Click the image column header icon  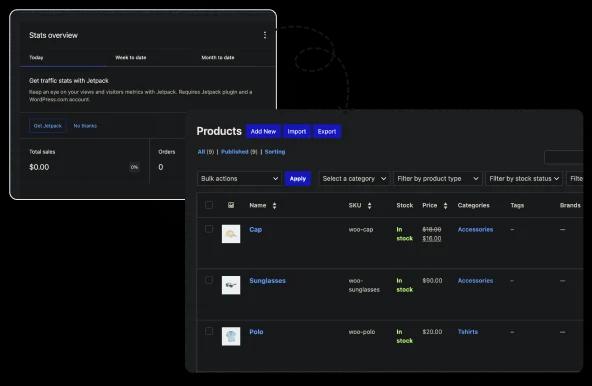point(231,205)
